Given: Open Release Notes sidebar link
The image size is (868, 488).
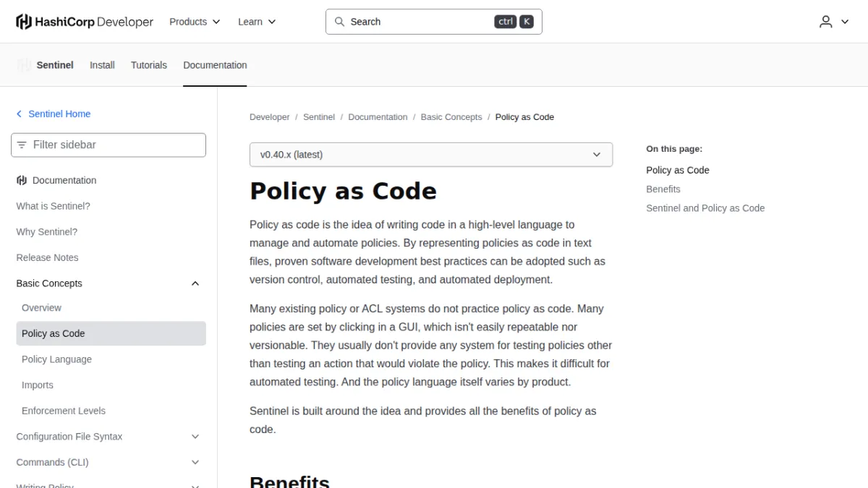Looking at the screenshot, I should click(x=47, y=258).
